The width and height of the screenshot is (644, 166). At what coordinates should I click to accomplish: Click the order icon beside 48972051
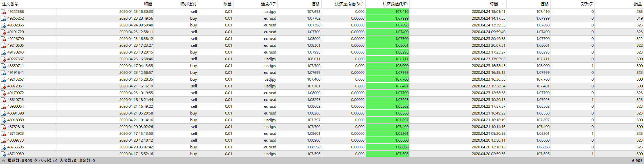(x=3, y=86)
